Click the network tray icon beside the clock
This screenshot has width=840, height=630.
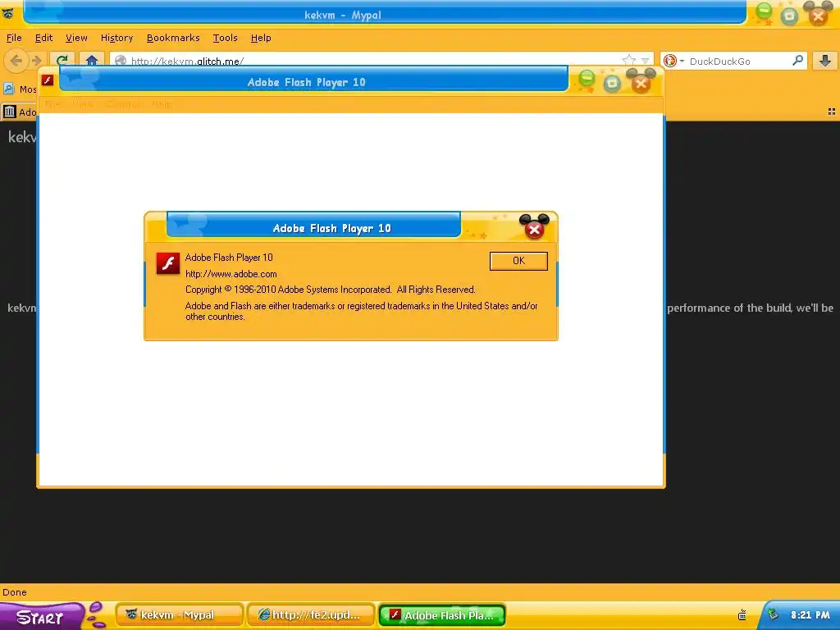coord(773,614)
